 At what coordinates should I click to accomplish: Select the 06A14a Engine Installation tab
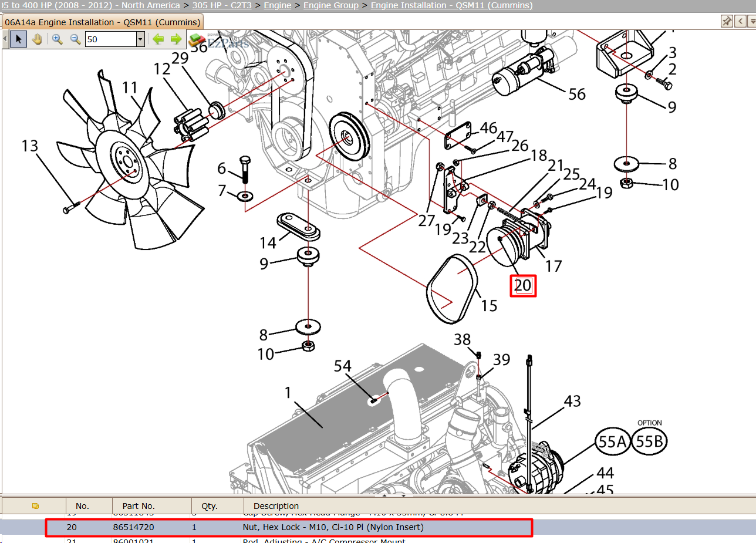103,22
